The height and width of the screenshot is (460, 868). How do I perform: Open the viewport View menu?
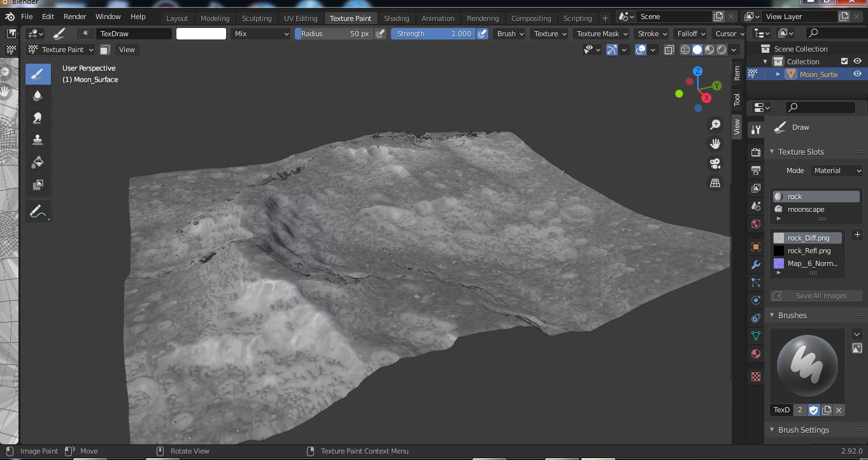pyautogui.click(x=127, y=50)
